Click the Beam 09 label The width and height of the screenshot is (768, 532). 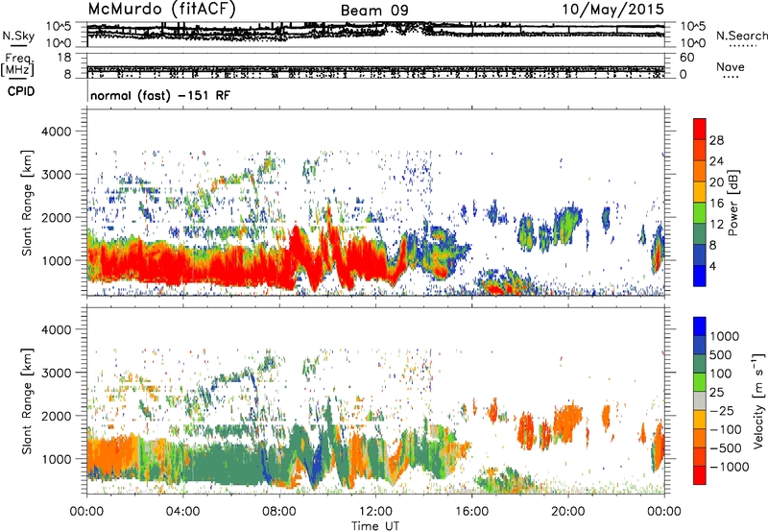374,11
